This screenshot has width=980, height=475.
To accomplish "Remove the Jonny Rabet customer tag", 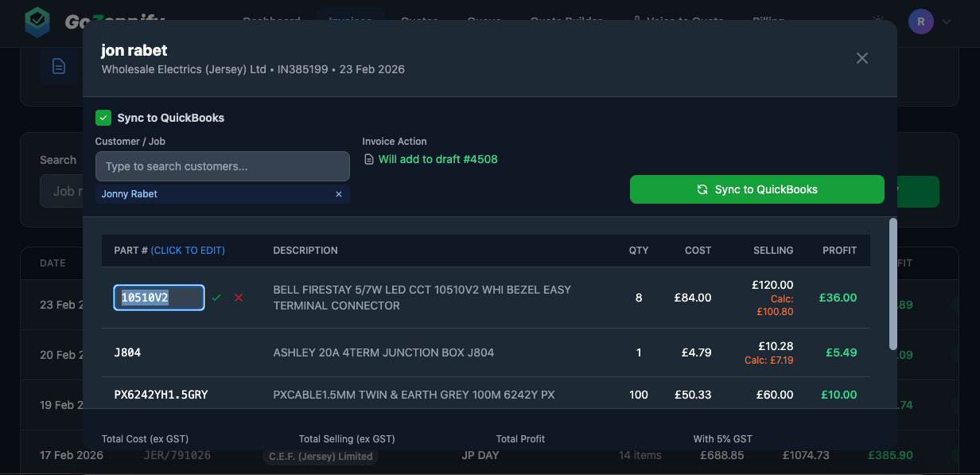I will [339, 194].
